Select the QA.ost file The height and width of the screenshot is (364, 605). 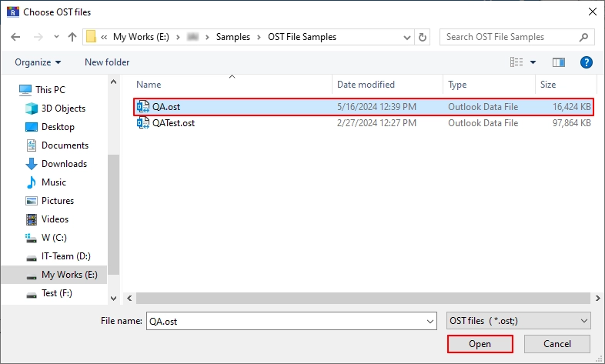click(x=363, y=107)
